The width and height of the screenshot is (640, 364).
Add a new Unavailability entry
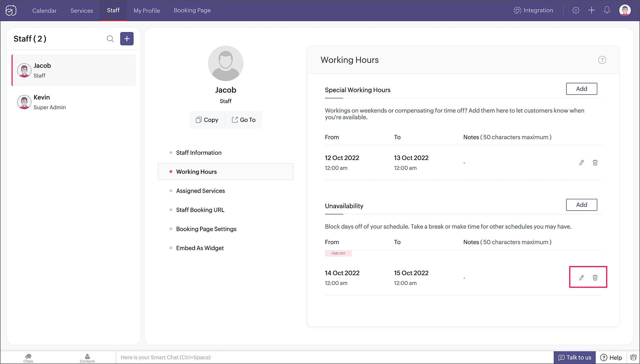point(581,205)
